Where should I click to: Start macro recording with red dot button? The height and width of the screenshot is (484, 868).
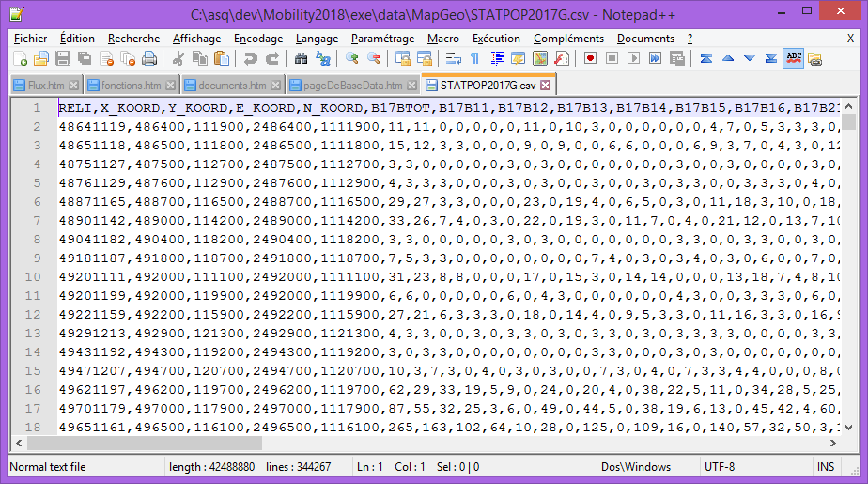[590, 58]
